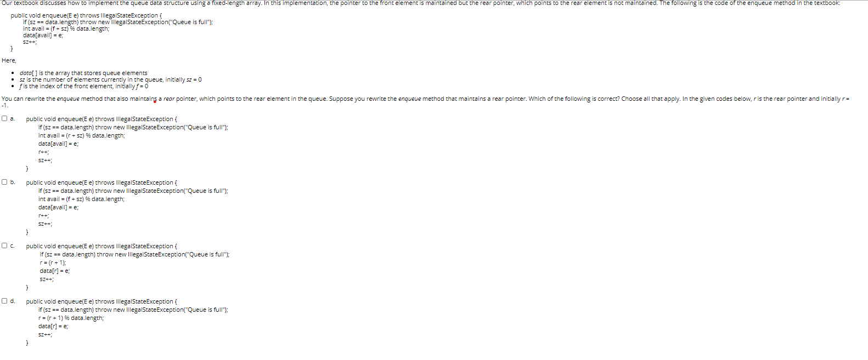Click "data[r] = e;" in option c

[x=54, y=271]
